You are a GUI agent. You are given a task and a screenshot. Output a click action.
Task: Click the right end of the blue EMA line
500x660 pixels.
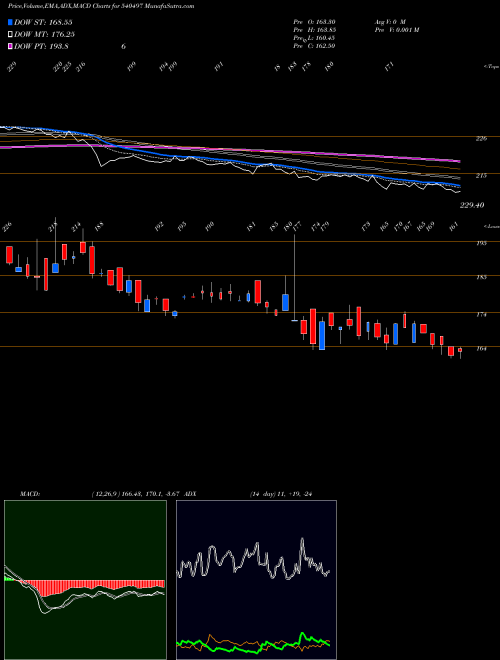458,186
